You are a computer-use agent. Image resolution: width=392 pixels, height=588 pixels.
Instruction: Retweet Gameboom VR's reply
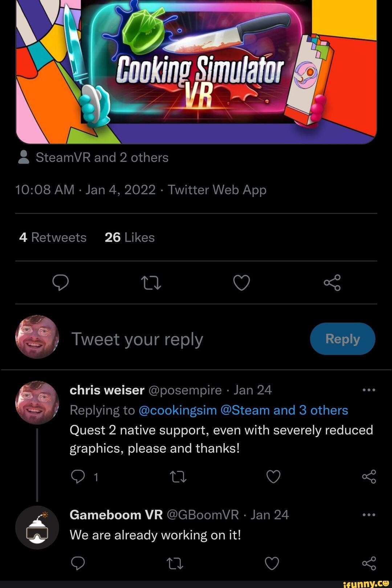175,563
